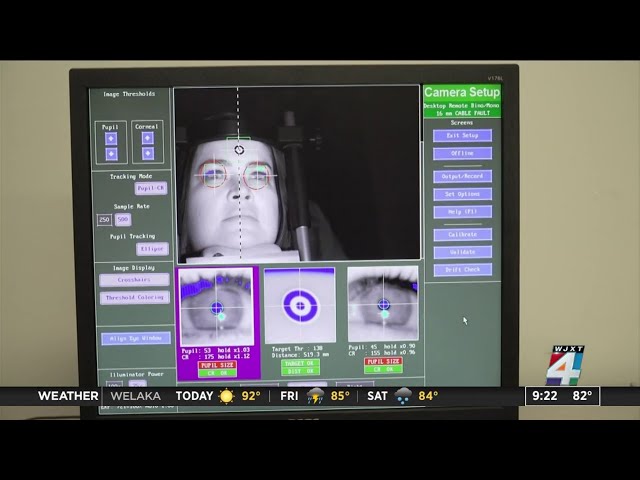Click the WJXT 4 channel logo

click(566, 365)
